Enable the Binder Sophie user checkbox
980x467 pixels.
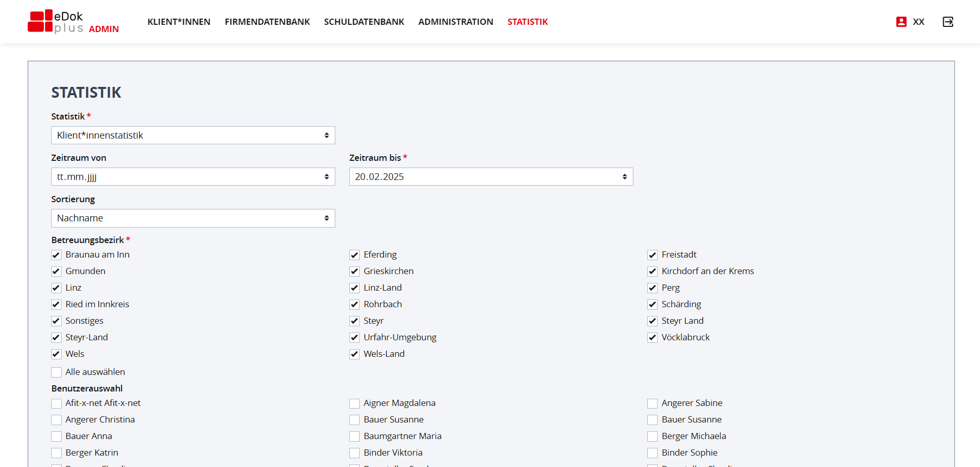pos(652,453)
